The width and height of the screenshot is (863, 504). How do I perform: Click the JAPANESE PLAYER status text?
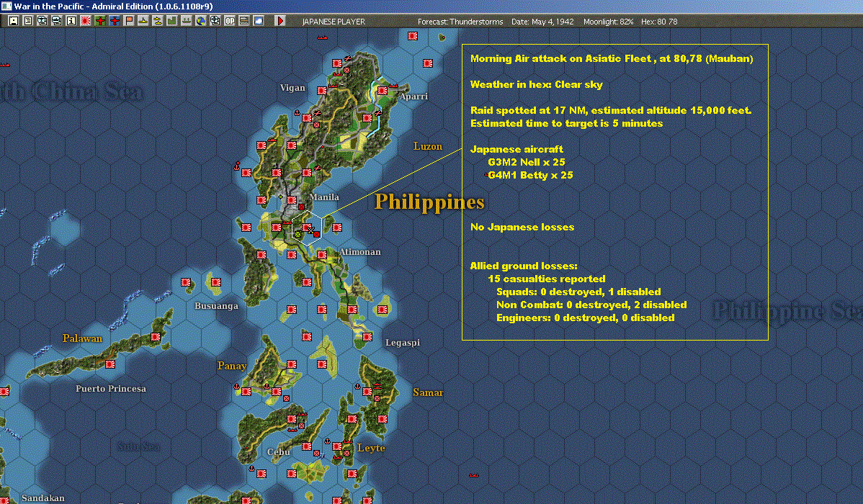coord(334,22)
